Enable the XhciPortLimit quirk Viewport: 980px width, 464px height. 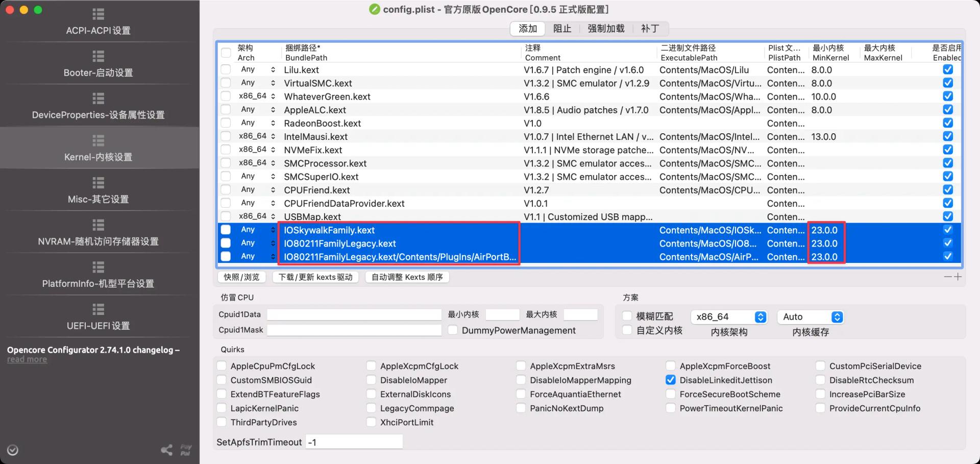(371, 422)
